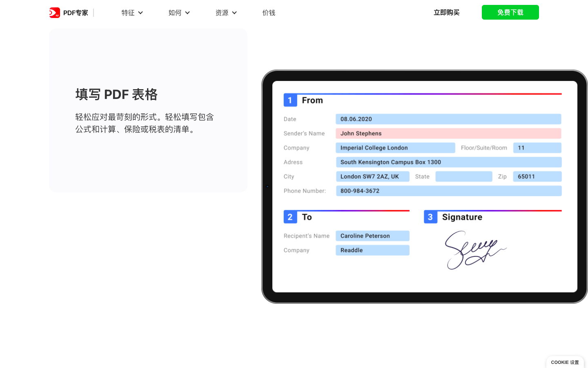Click the blue number 3 Signature badge
588x368 pixels.
tap(430, 217)
